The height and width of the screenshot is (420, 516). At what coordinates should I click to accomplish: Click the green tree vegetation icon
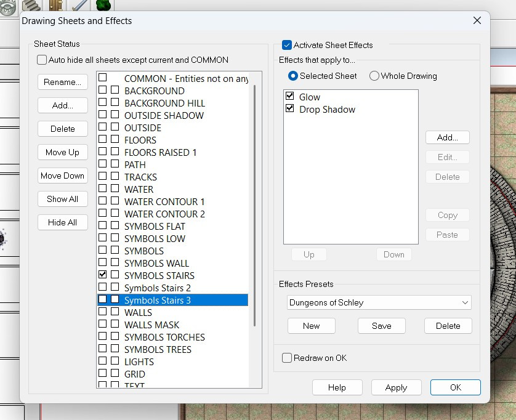point(102,5)
